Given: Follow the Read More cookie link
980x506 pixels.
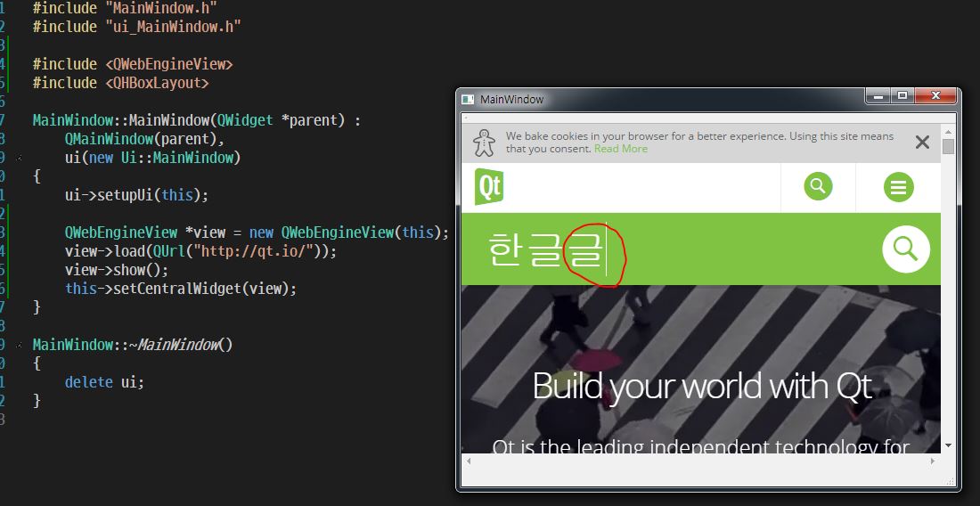Looking at the screenshot, I should 621,149.
